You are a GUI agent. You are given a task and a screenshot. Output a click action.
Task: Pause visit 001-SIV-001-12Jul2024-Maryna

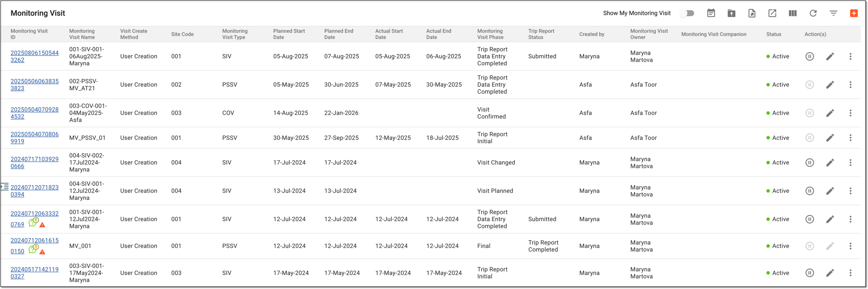coord(810,219)
